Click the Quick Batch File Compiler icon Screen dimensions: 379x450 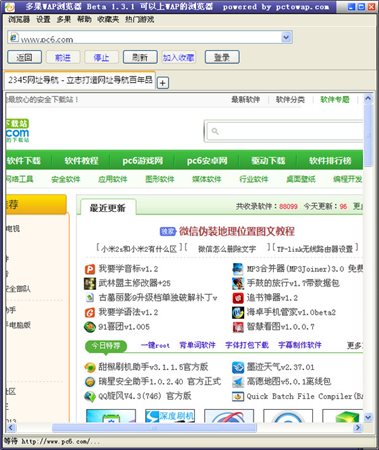click(x=238, y=396)
